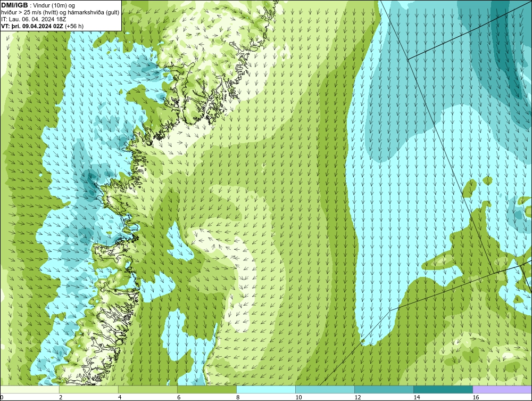Screen dimensions: 532x401
Task: Click the 'DMI/IGB' title text
Action: click(14, 5)
